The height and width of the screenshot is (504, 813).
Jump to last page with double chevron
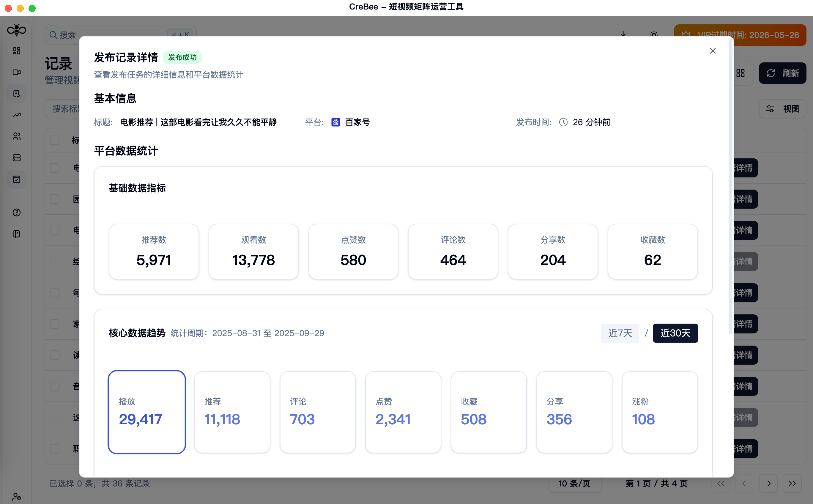[792, 483]
